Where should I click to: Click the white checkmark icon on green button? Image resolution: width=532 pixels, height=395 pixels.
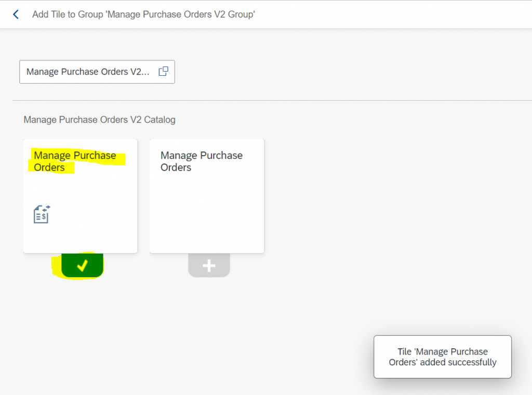83,265
